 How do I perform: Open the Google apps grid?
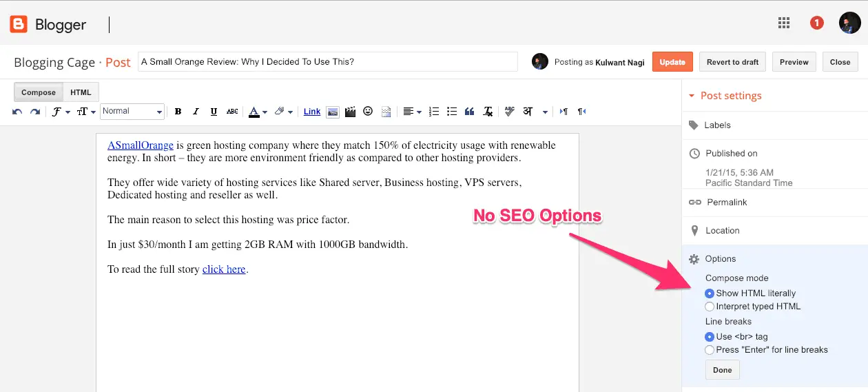tap(783, 23)
